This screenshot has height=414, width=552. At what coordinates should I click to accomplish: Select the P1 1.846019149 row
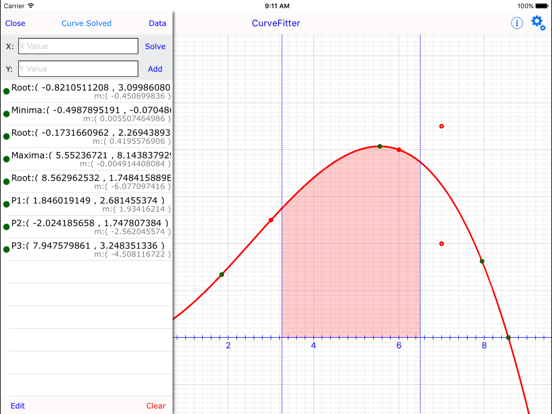click(87, 204)
